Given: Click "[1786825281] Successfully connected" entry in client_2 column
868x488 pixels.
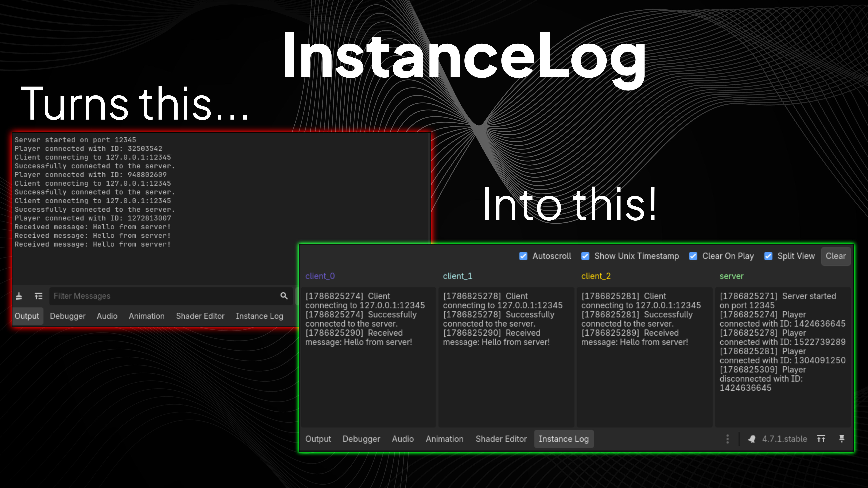Looking at the screenshot, I should pyautogui.click(x=637, y=319).
